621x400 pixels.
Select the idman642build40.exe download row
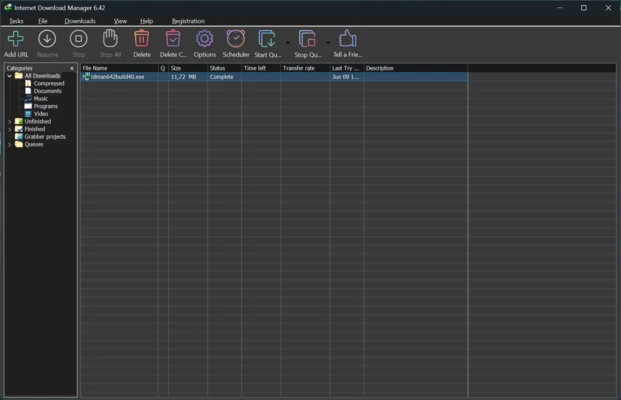274,77
